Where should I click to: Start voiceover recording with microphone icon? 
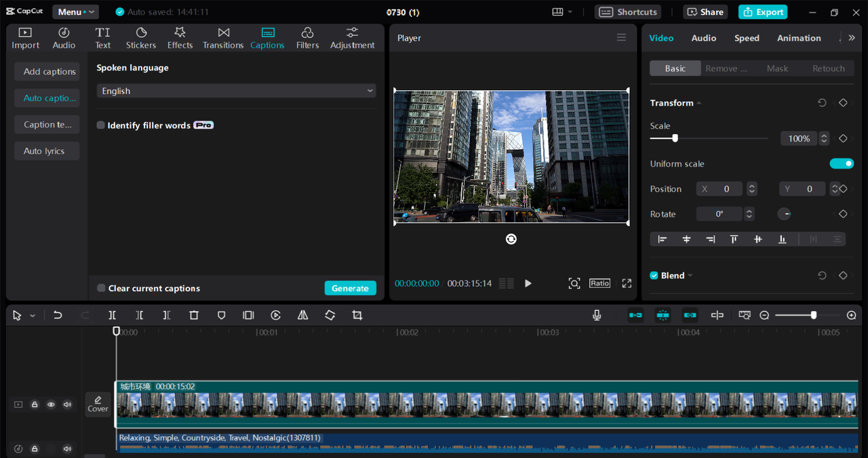pos(597,315)
